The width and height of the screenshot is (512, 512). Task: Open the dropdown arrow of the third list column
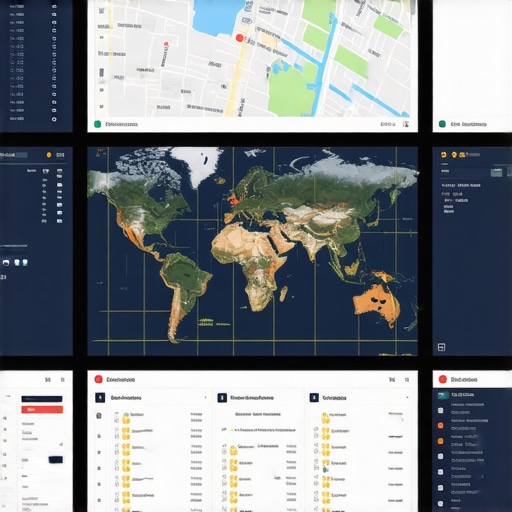tap(407, 398)
